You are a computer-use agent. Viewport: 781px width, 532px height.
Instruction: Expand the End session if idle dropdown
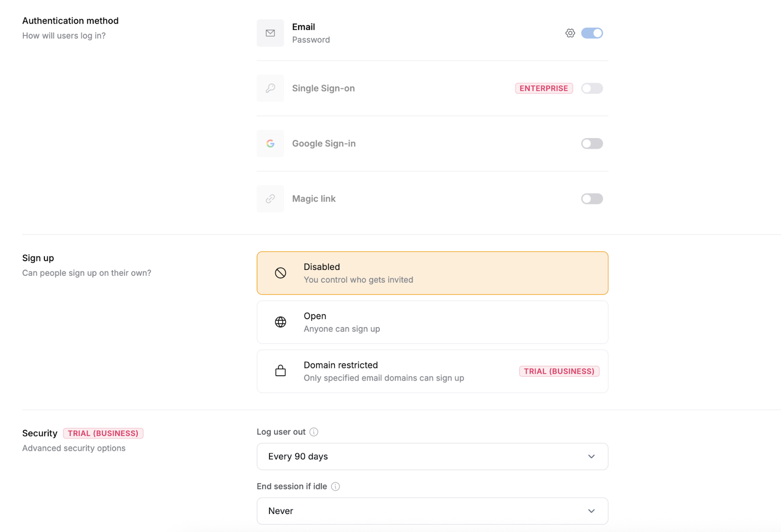432,511
